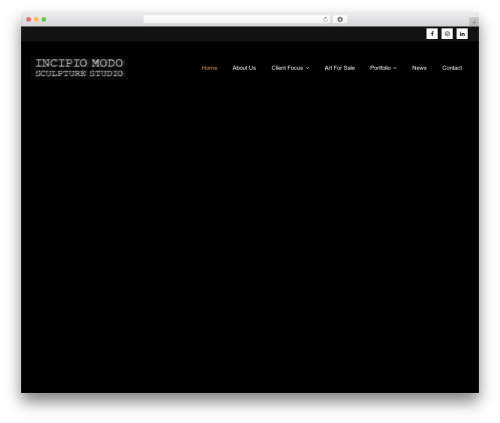
Task: Open the Instagram social icon
Action: pos(447,34)
